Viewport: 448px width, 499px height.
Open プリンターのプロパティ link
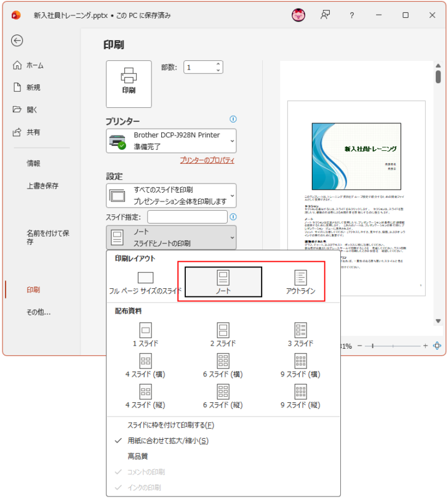pos(207,160)
